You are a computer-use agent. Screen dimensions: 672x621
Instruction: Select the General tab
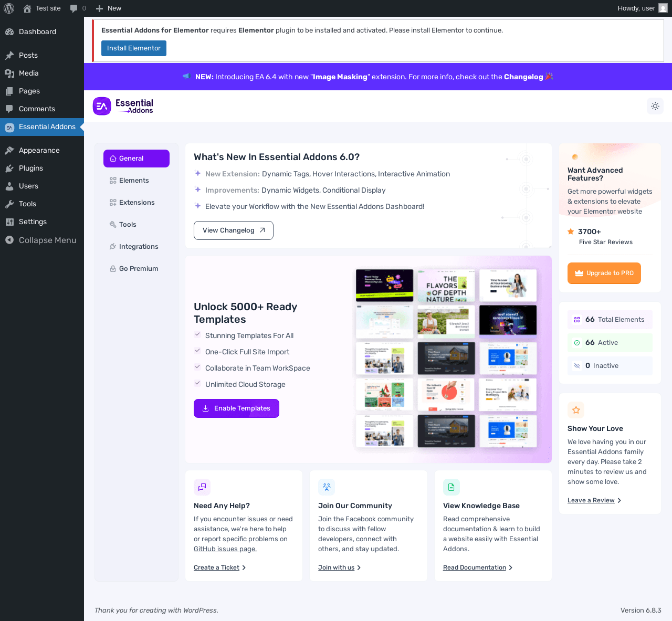click(136, 159)
